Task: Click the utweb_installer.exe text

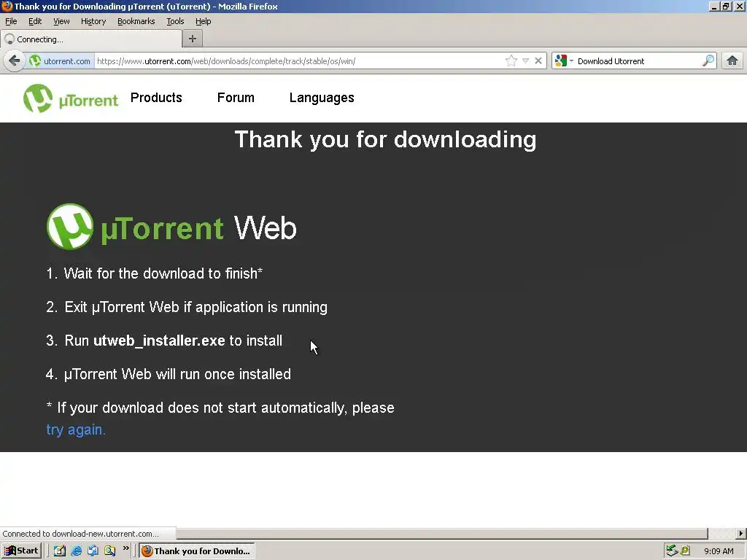Action: coord(159,341)
